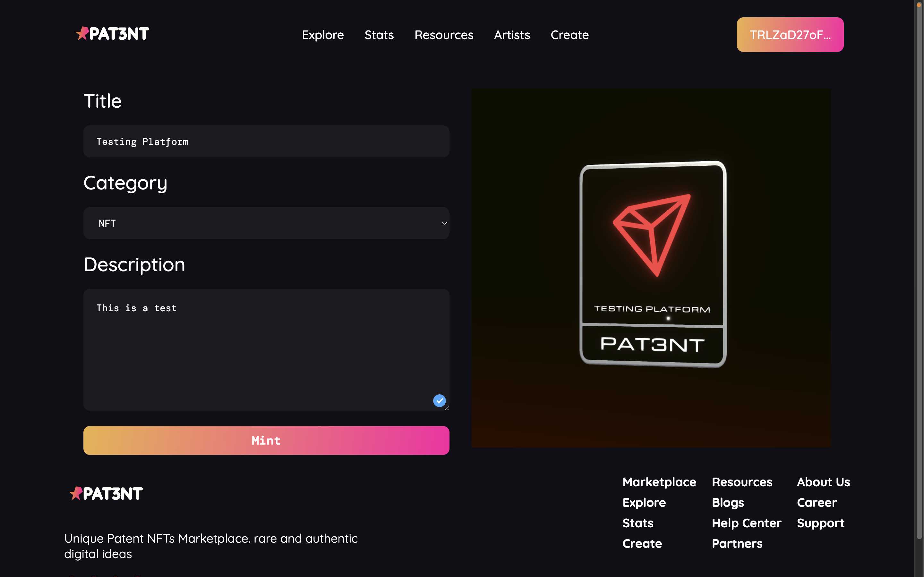Click the TRLZaD27oF wallet address button

(790, 35)
